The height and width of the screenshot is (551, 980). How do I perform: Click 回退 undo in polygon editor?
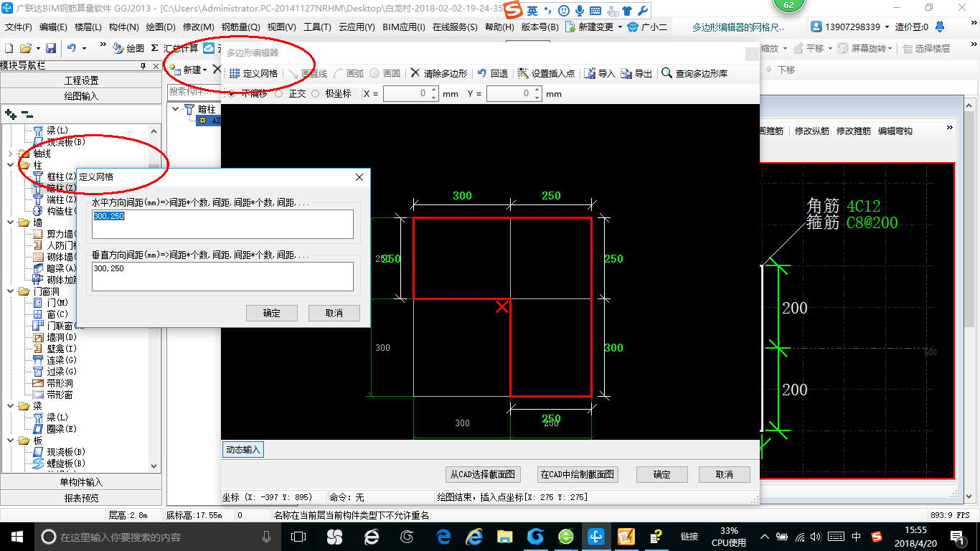point(492,73)
